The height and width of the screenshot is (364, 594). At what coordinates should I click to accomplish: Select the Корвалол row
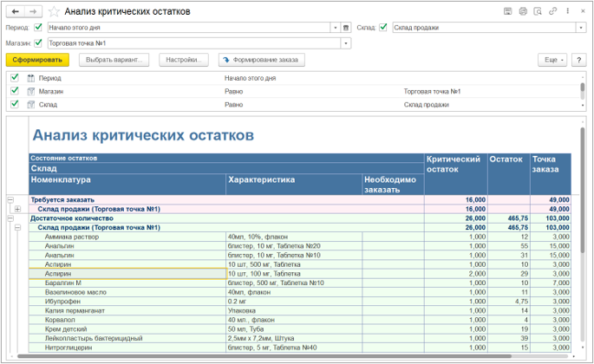[300, 320]
